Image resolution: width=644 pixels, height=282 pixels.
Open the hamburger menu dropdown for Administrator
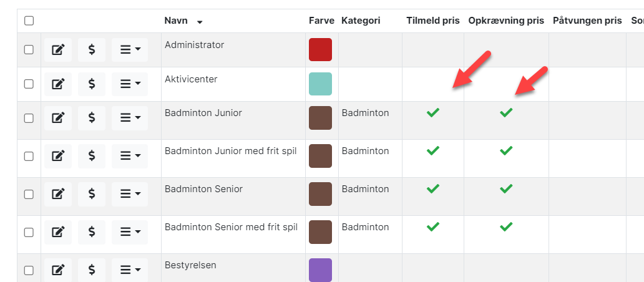pyautogui.click(x=130, y=50)
